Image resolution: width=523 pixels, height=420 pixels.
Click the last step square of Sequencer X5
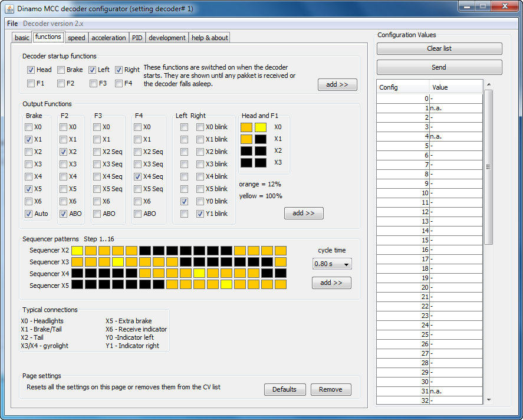pyautogui.click(x=281, y=284)
